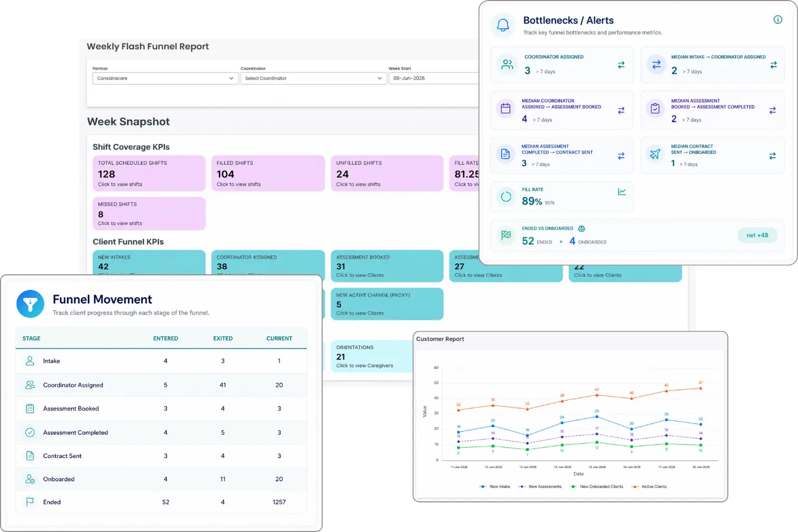798x532 pixels.
Task: Toggle Active Clients series in chart legend
Action: [x=649, y=487]
